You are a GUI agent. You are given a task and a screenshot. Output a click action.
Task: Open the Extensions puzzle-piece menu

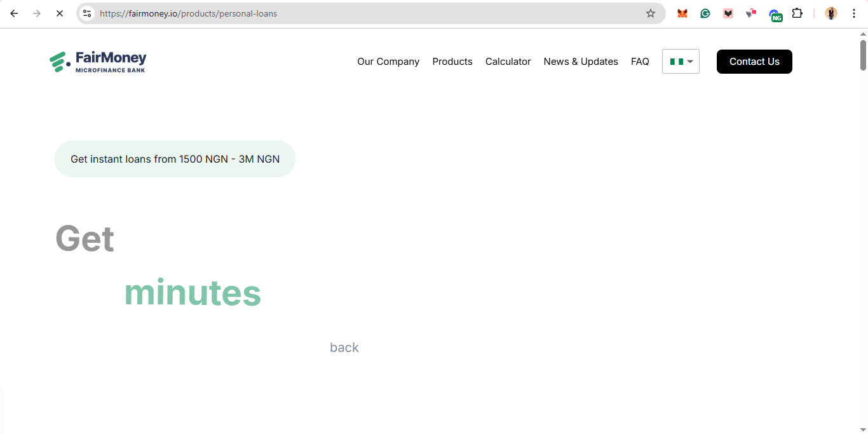coord(797,13)
